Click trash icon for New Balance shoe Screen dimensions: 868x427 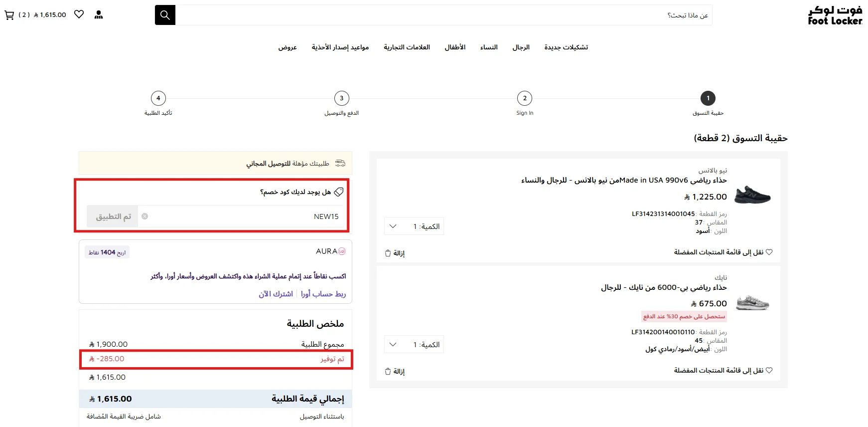(x=388, y=253)
